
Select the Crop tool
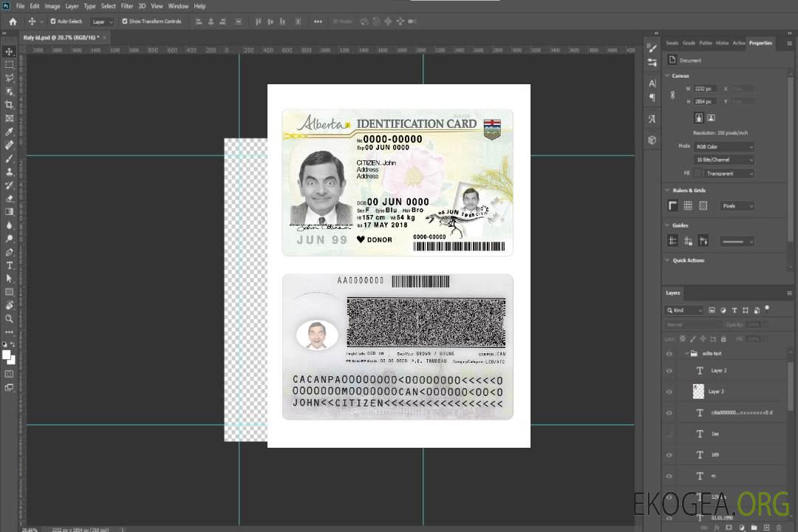[10, 105]
